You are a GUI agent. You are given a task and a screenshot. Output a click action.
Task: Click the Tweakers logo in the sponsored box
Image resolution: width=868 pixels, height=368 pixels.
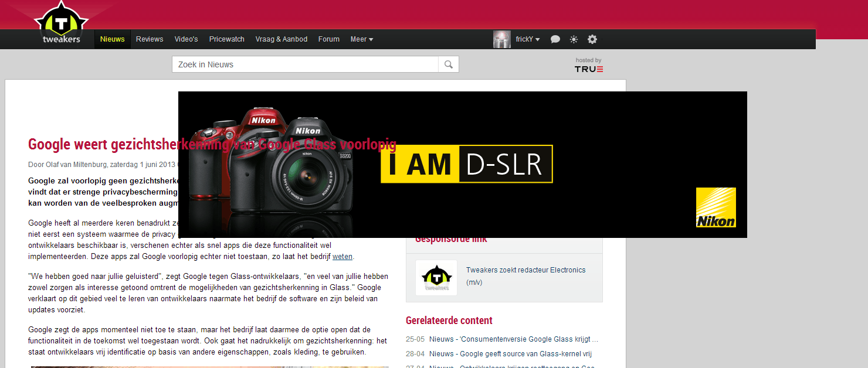click(x=436, y=278)
